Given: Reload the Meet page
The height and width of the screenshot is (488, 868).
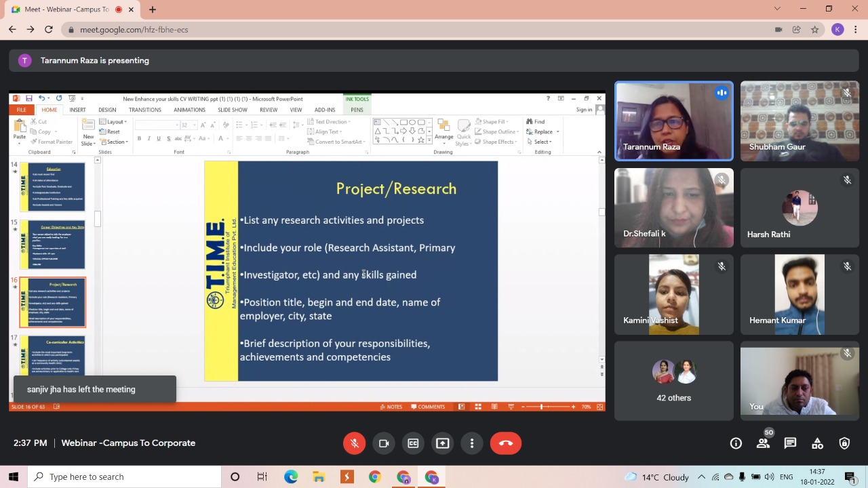Looking at the screenshot, I should (49, 30).
